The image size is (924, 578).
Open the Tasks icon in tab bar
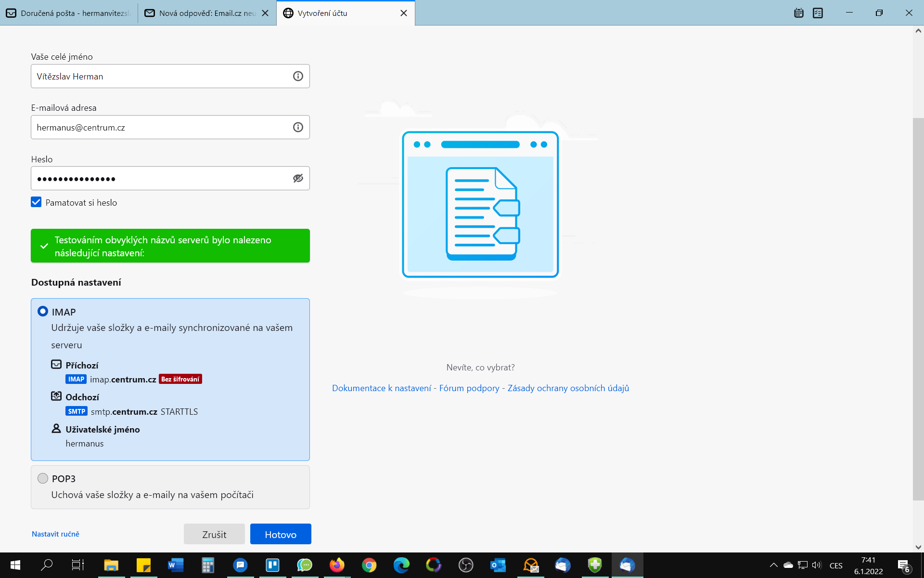click(x=818, y=13)
